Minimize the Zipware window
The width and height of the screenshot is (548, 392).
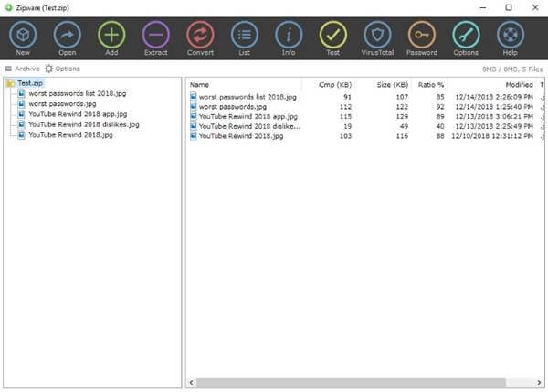coord(483,7)
